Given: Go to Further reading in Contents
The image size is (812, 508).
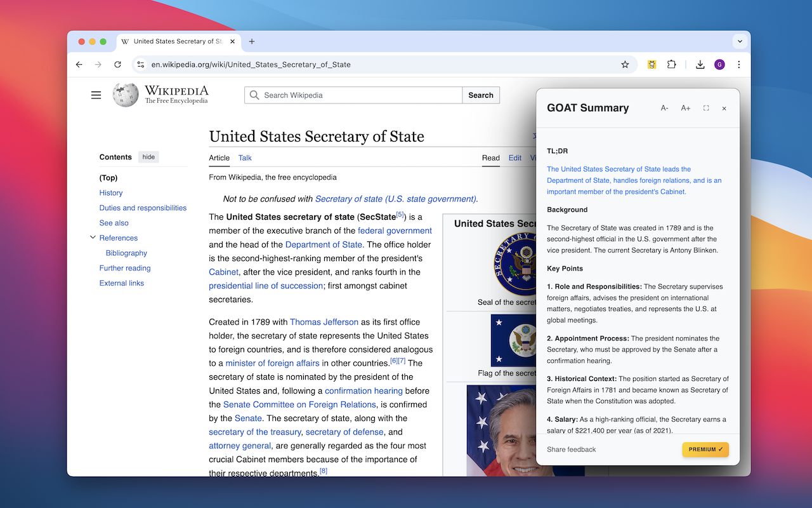Looking at the screenshot, I should coord(125,268).
